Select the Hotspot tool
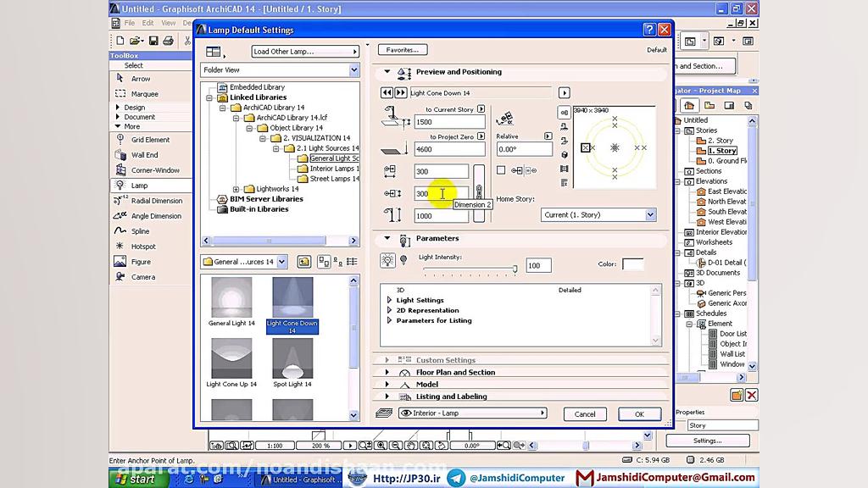Viewport: 868px width, 488px height. 143,247
